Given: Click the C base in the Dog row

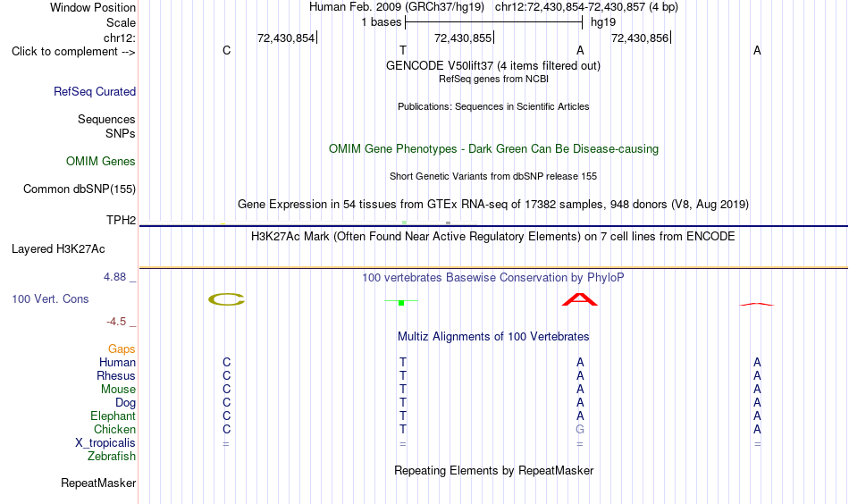Looking at the screenshot, I should pyautogui.click(x=226, y=403).
